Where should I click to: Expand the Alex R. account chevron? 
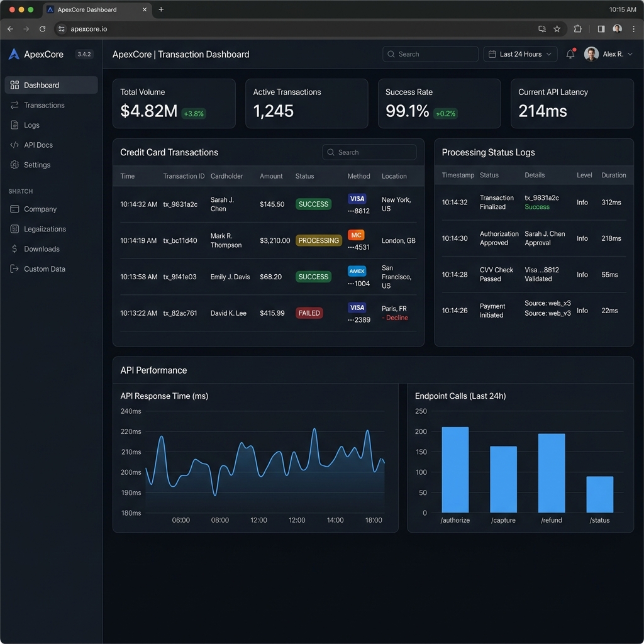point(630,54)
